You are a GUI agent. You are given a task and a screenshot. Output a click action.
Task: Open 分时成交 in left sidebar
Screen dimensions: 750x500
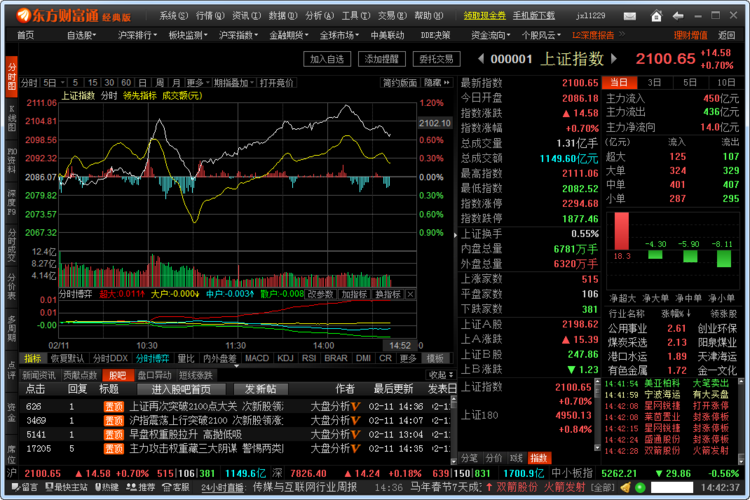point(11,245)
